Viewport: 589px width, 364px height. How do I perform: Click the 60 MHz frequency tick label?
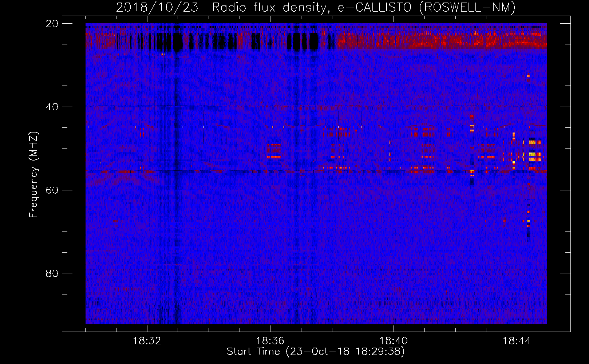click(52, 190)
